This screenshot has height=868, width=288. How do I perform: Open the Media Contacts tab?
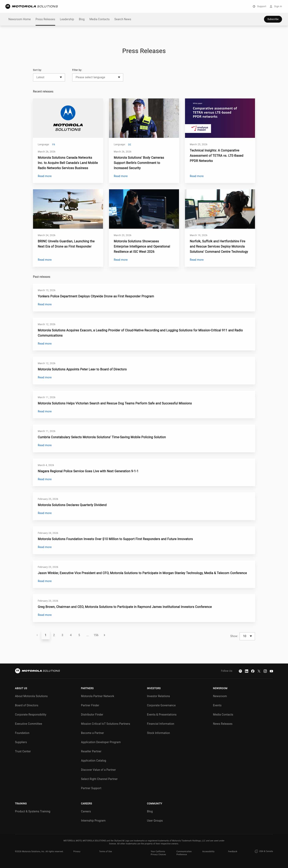[99, 19]
